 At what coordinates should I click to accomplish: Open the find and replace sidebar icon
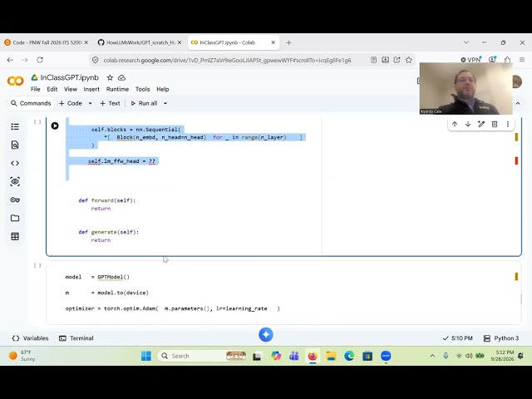point(15,145)
